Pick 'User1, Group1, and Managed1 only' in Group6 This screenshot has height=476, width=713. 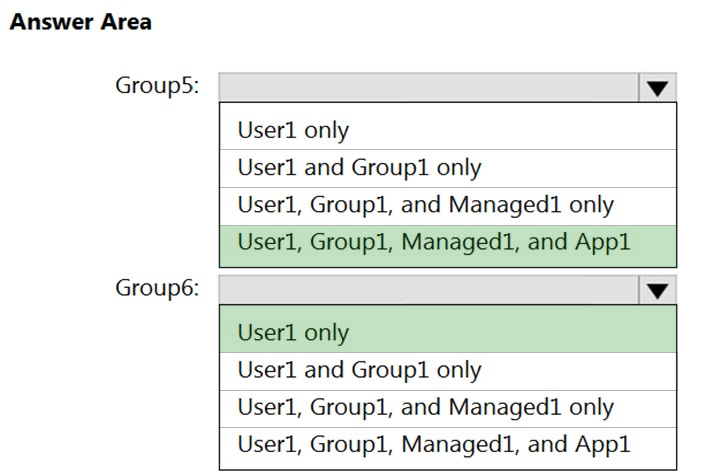click(x=447, y=407)
